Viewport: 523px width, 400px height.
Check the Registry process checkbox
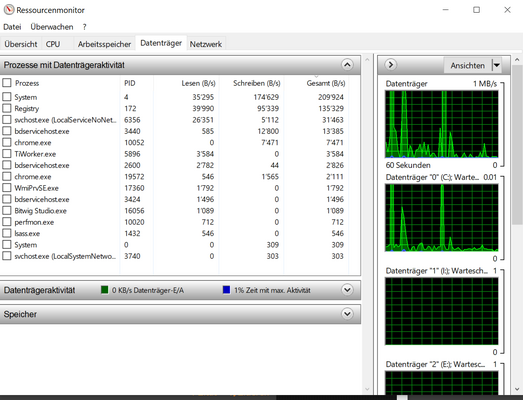click(x=7, y=108)
